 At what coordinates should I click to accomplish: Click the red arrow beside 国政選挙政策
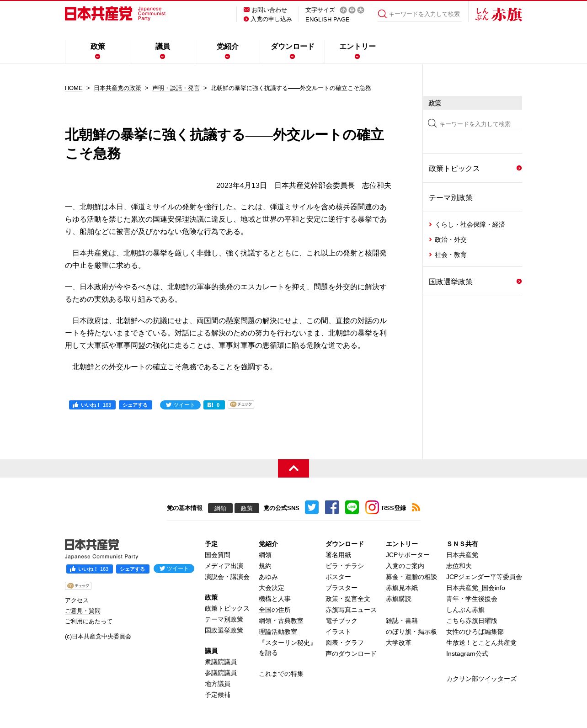pyautogui.click(x=519, y=282)
